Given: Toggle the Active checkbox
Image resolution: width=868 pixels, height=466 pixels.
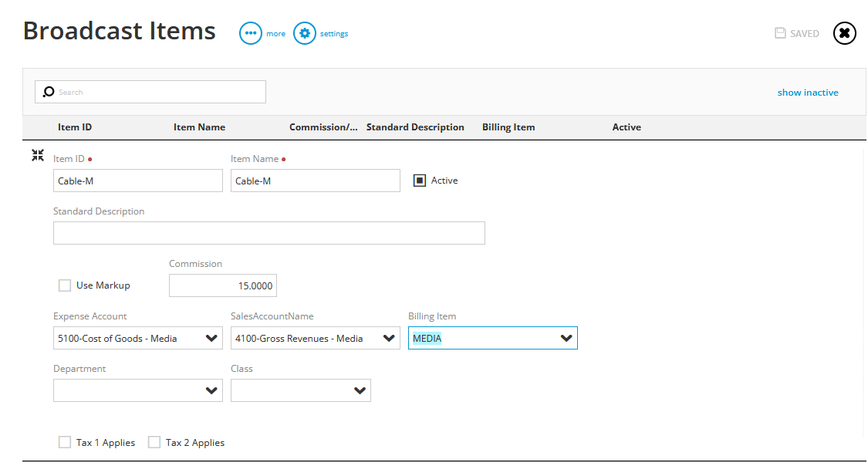Looking at the screenshot, I should point(420,181).
